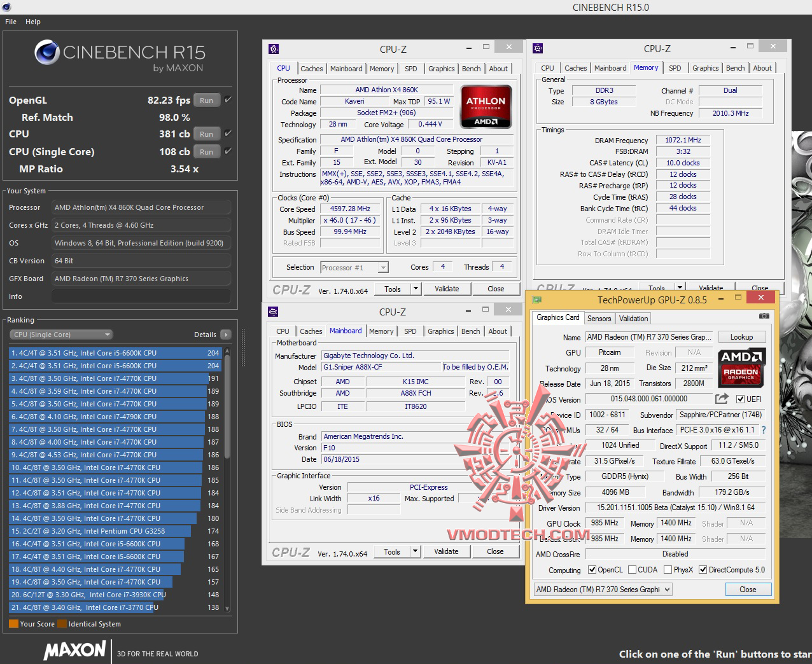
Task: Take a GPU-Z screenshot via the camera icon
Action: 764,316
